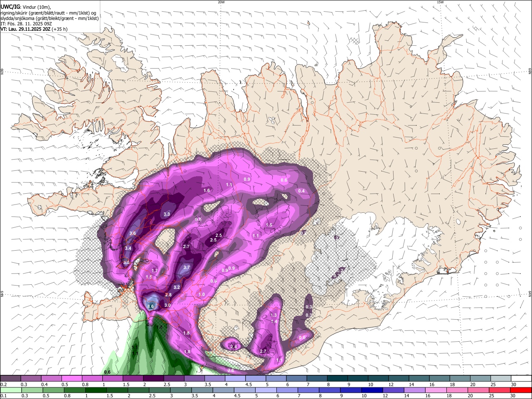Click the lower rain legend swatch between 0.5 and 0.8
532x399 pixels.
(54, 390)
